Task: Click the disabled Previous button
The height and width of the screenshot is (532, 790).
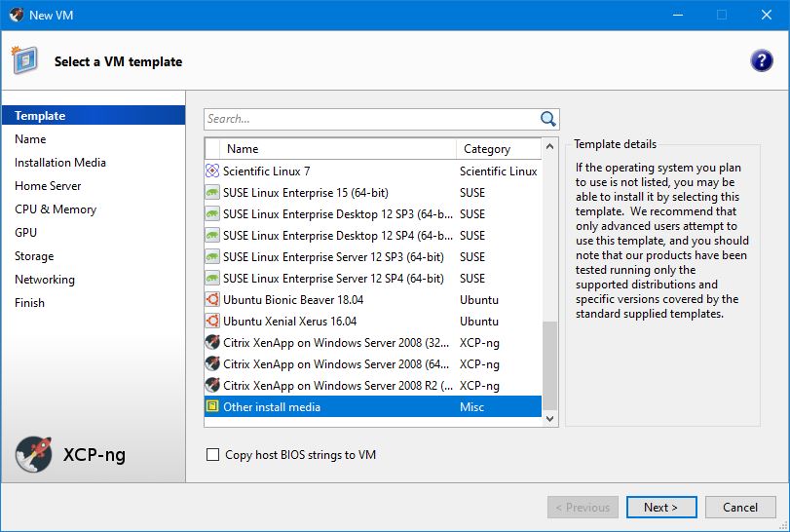Action: (x=583, y=508)
